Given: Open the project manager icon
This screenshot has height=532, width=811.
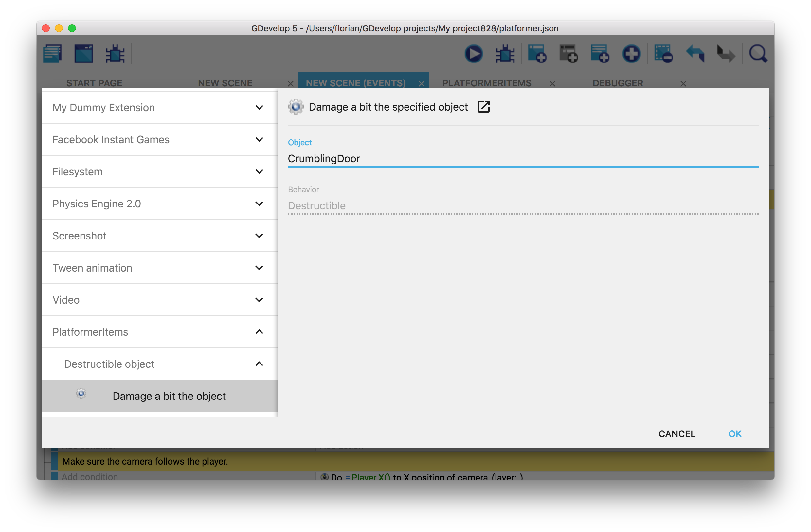Looking at the screenshot, I should point(52,54).
